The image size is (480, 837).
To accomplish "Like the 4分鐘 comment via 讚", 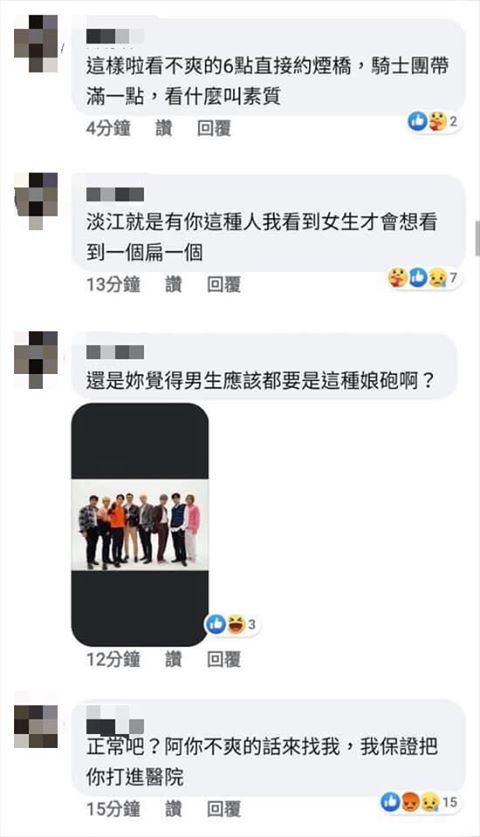I will (x=164, y=128).
